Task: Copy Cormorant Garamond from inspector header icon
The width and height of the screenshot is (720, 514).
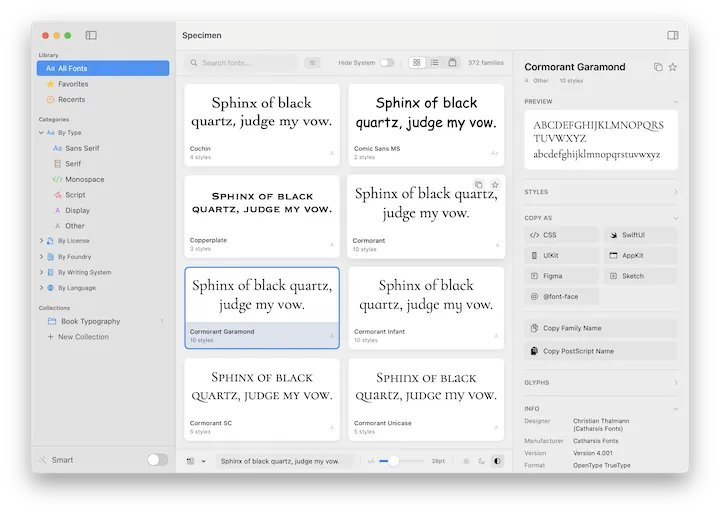Action: click(658, 67)
